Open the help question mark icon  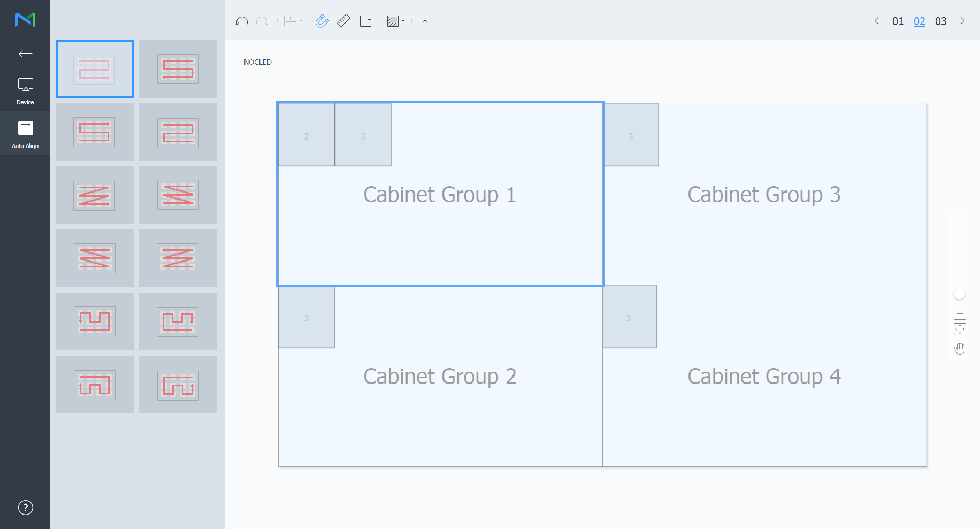(x=25, y=508)
